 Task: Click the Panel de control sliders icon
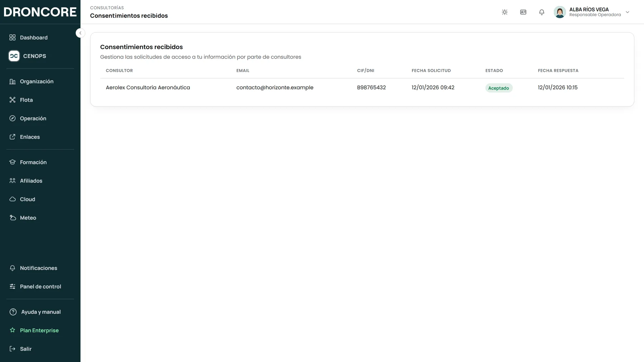(13, 287)
